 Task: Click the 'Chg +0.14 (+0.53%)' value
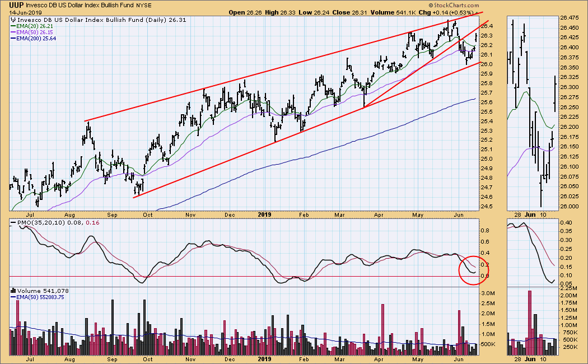point(446,12)
